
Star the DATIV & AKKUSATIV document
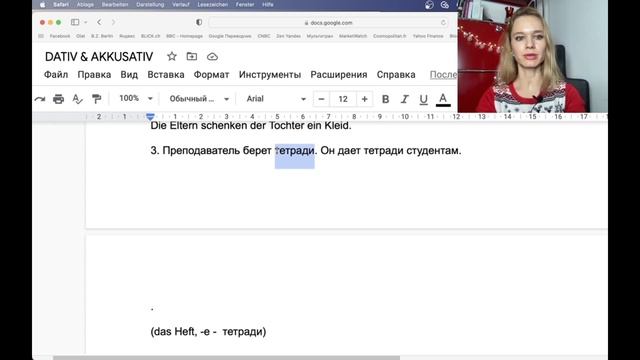[171, 56]
